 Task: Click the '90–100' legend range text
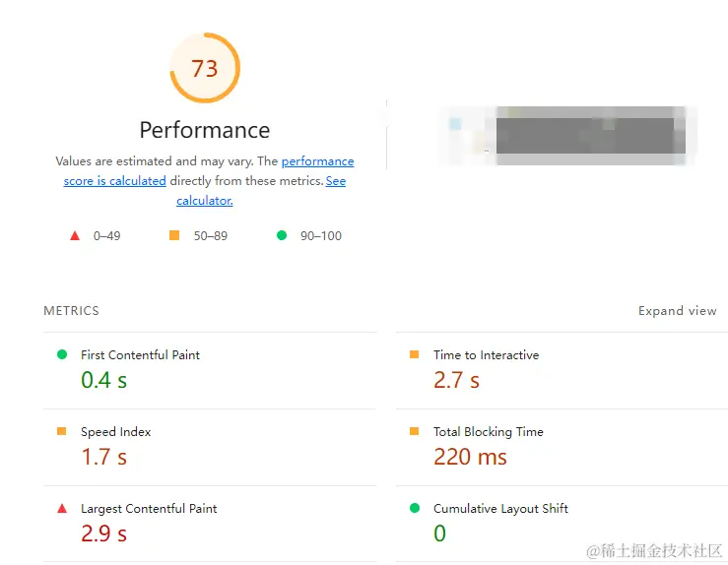click(x=321, y=235)
